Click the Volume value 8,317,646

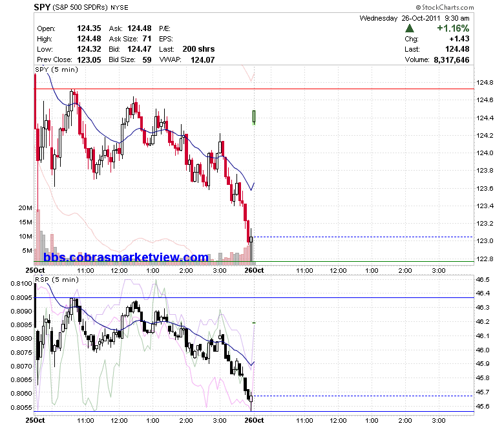pos(452,60)
